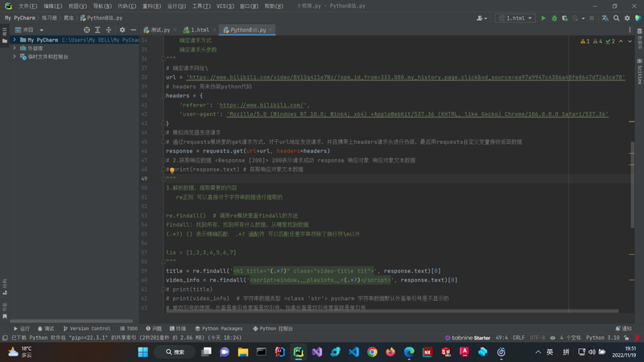Click the weak warning count 4 indicator
This screenshot has height=362, width=644.
[597, 42]
